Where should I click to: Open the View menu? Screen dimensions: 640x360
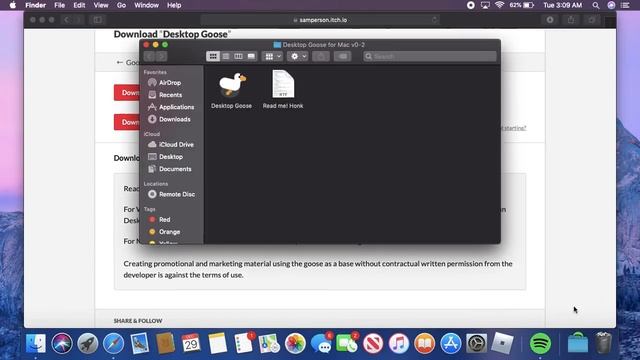point(101,5)
